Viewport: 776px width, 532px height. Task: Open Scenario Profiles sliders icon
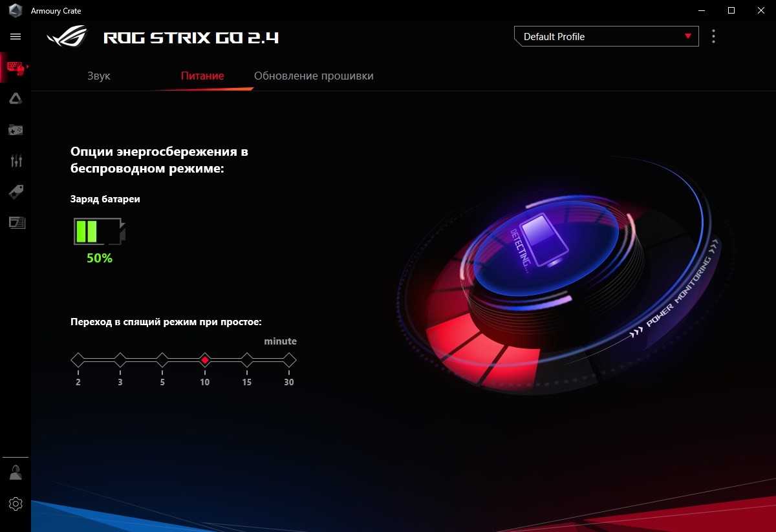coord(16,161)
